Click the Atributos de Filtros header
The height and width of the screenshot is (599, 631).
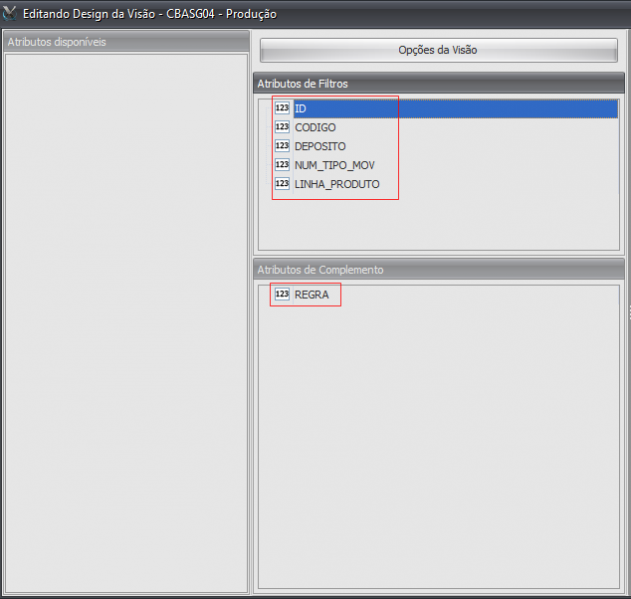coord(437,83)
